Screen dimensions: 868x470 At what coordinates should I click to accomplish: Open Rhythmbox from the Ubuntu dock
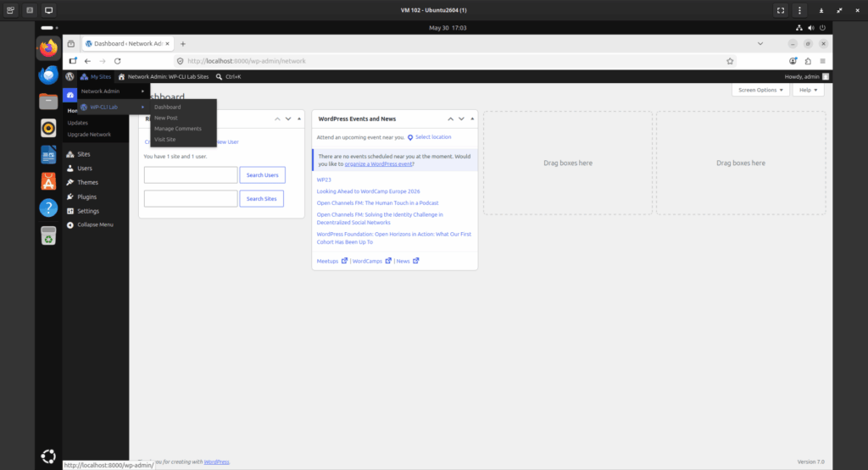coord(48,128)
